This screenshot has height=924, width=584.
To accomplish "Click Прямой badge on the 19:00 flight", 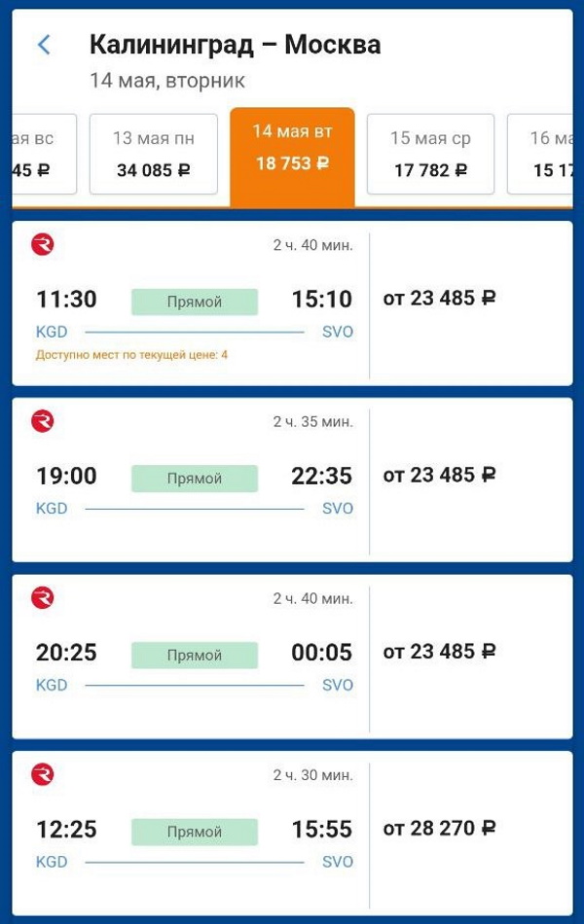I will (x=195, y=479).
